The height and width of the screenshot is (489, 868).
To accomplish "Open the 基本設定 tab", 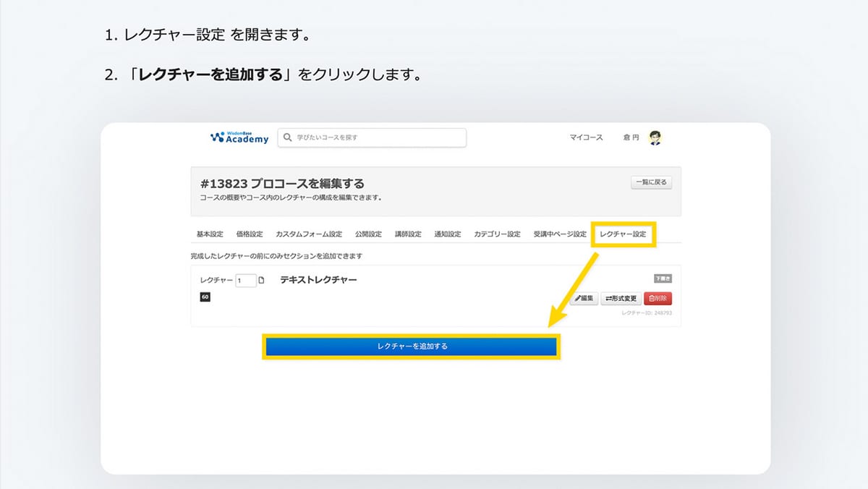I will (210, 234).
